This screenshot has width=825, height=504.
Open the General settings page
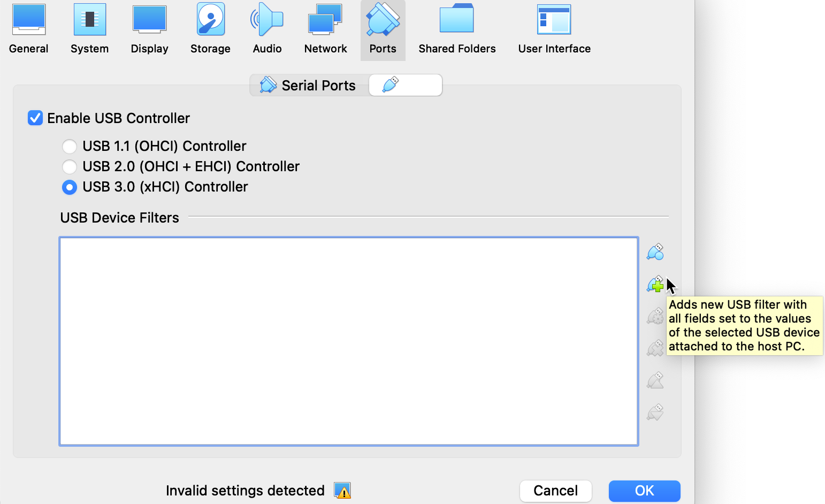point(28,27)
